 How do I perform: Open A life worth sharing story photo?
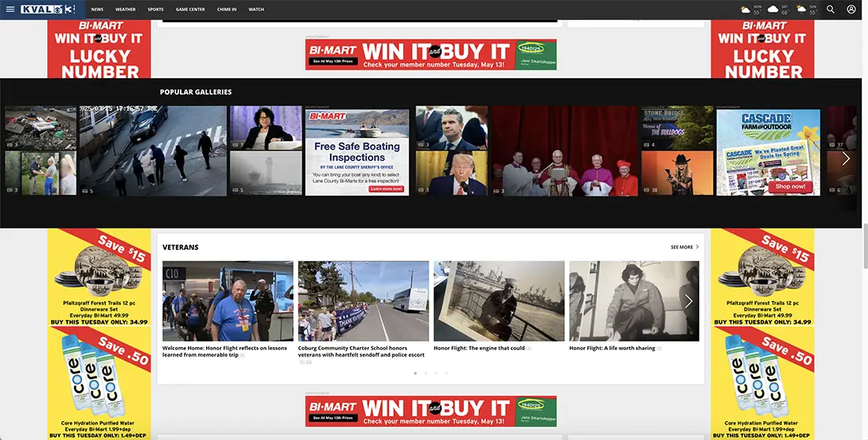point(634,301)
